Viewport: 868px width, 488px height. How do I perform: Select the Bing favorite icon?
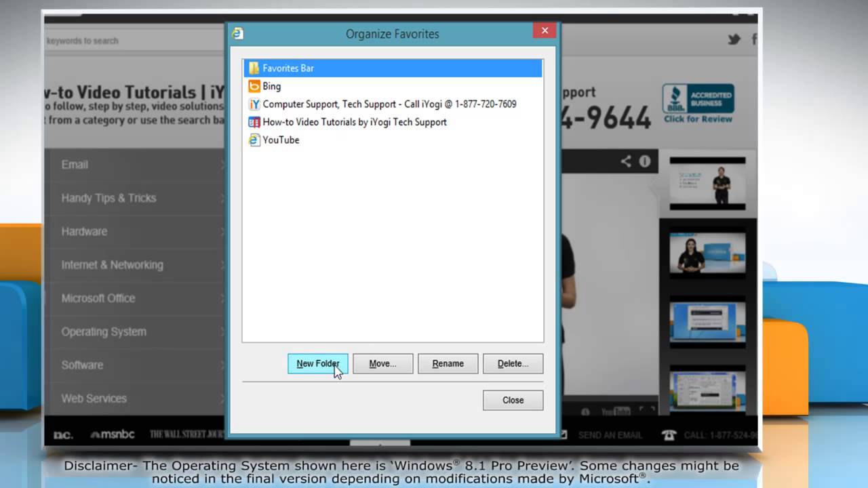coord(254,86)
